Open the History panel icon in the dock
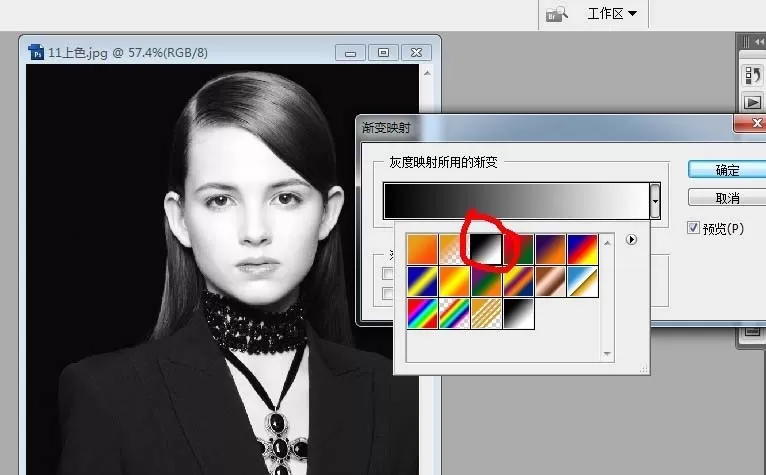 click(753, 75)
